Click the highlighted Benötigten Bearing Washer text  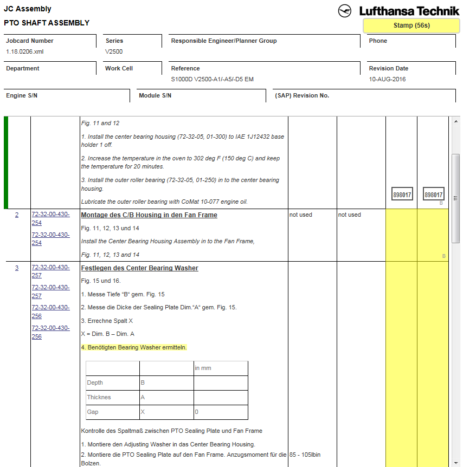click(x=133, y=347)
